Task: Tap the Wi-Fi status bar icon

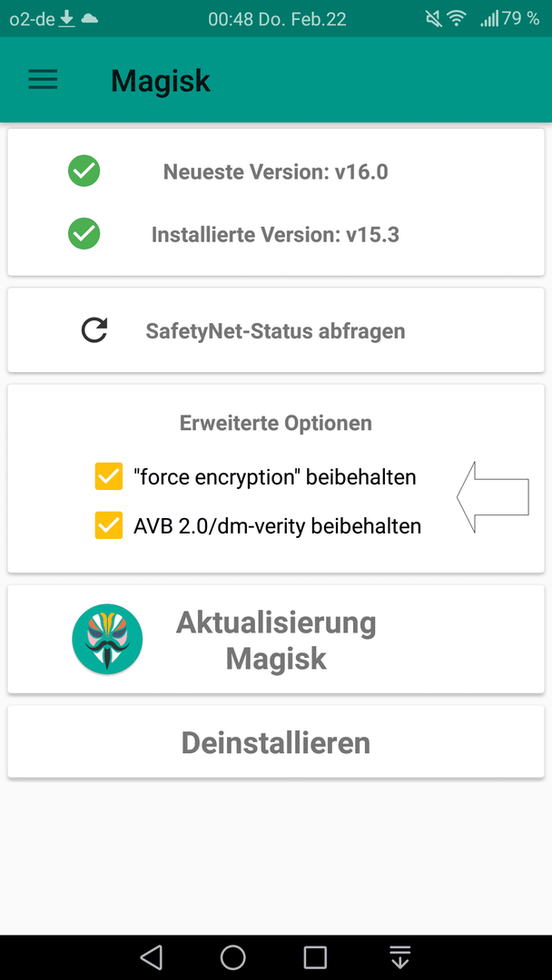Action: point(457,19)
